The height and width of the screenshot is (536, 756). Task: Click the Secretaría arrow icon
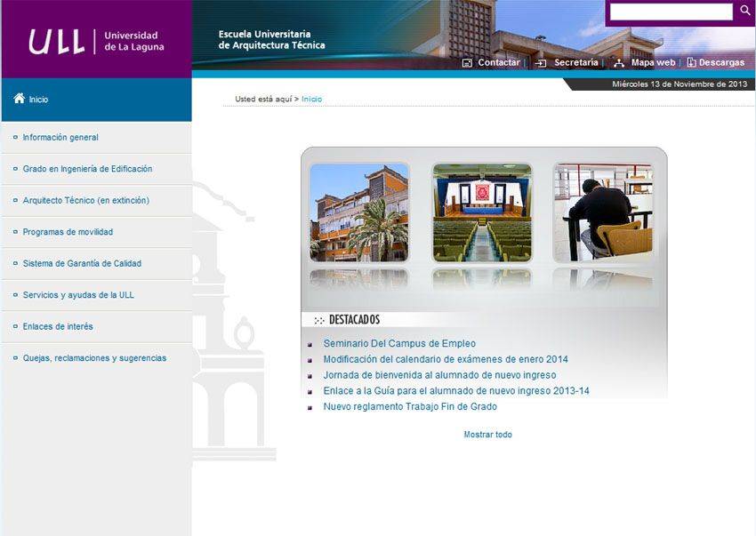click(x=540, y=63)
